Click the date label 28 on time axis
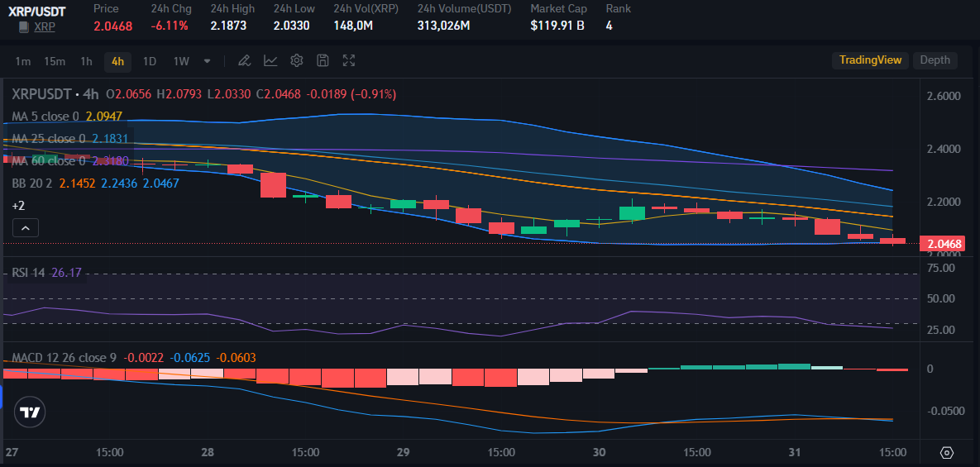This screenshot has height=467, width=980. click(208, 452)
